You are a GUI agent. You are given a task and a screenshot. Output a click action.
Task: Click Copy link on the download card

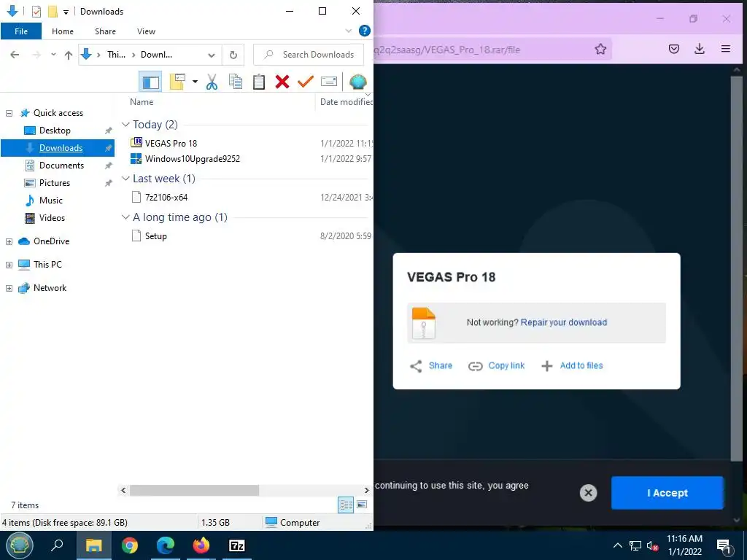tap(496, 366)
